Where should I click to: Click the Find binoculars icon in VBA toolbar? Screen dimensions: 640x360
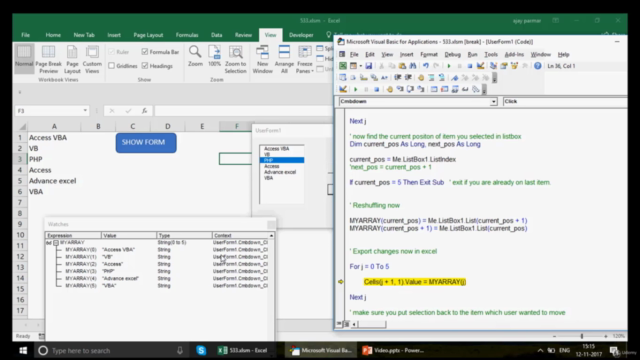coord(413,66)
